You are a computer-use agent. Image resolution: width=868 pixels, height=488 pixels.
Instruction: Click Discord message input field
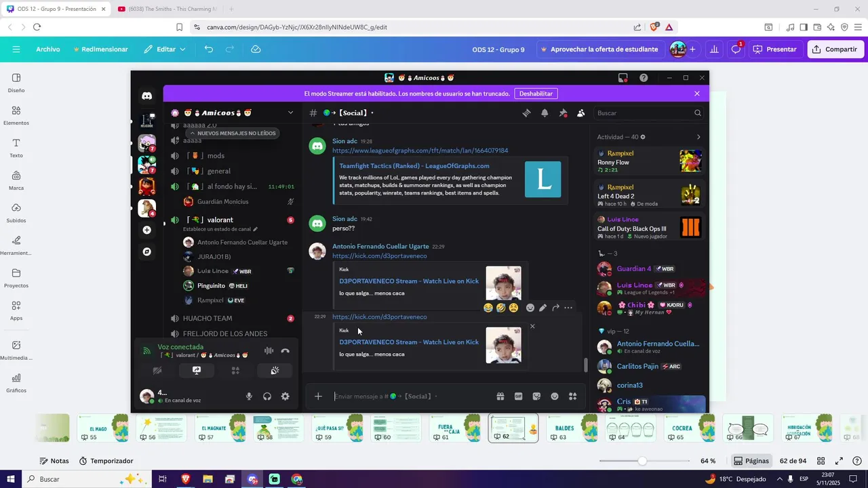point(411,396)
